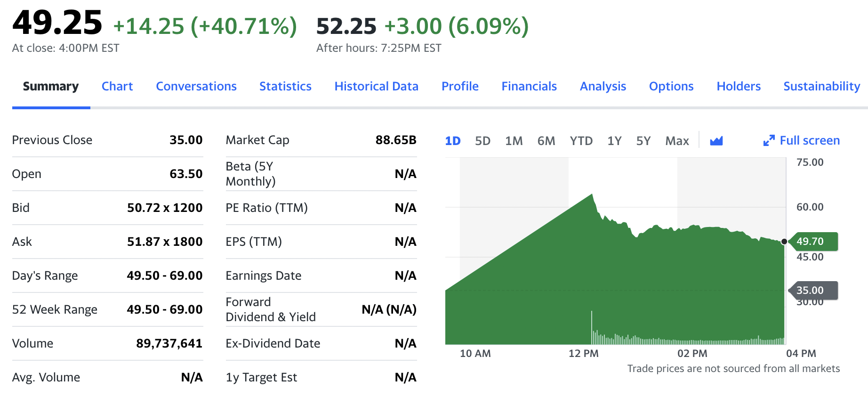Choose the 1Y chart range

pos(614,141)
